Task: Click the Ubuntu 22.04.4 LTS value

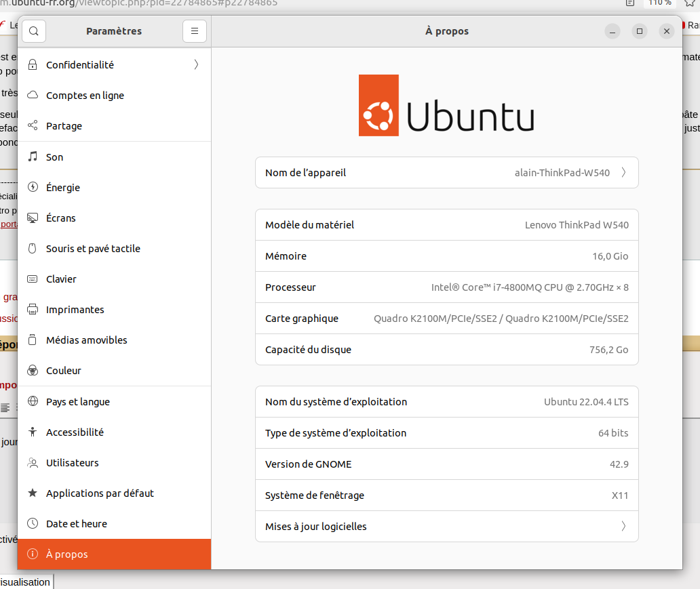Action: 586,401
